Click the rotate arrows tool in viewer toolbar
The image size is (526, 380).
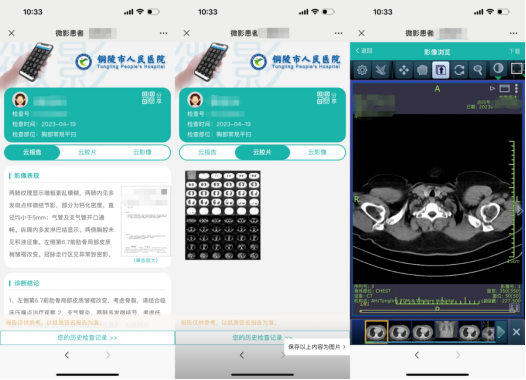pos(459,70)
